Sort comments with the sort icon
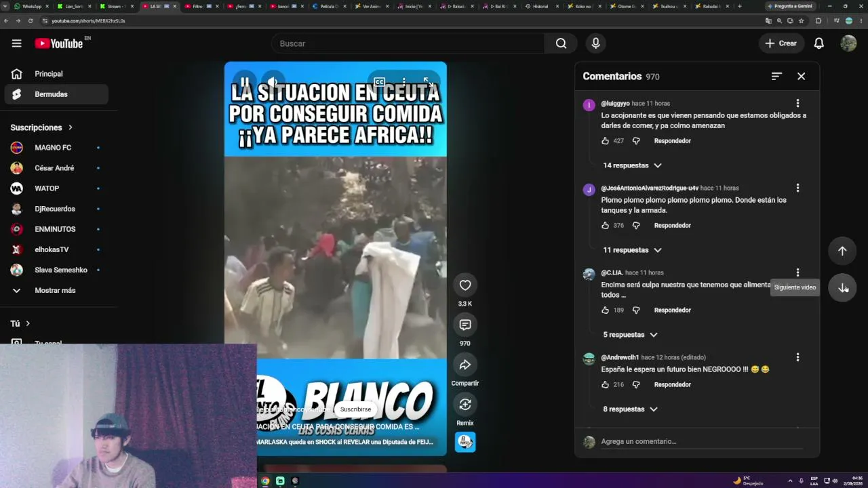The width and height of the screenshot is (868, 488). 776,77
